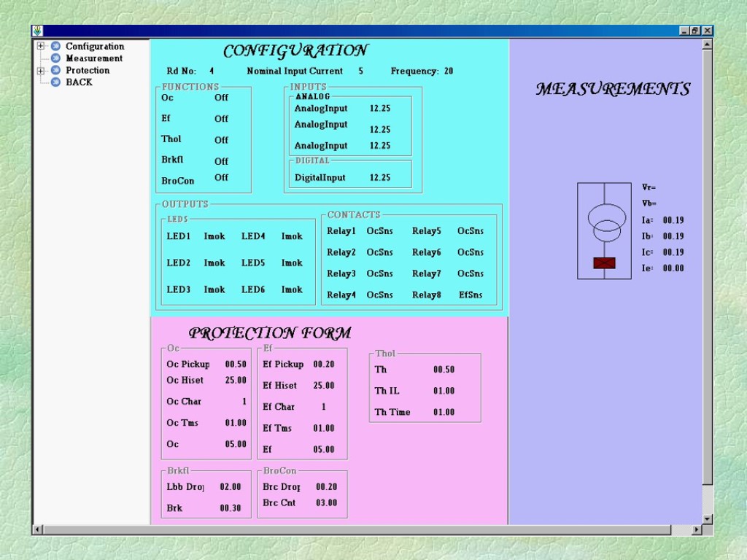Click the Brk value 00.30

pyautogui.click(x=230, y=508)
